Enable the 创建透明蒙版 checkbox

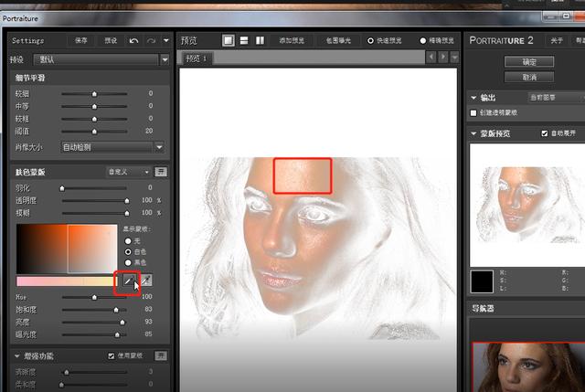tap(473, 112)
